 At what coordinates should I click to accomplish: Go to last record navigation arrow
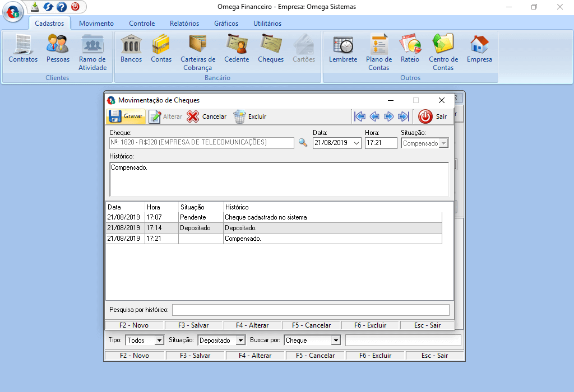tap(403, 116)
